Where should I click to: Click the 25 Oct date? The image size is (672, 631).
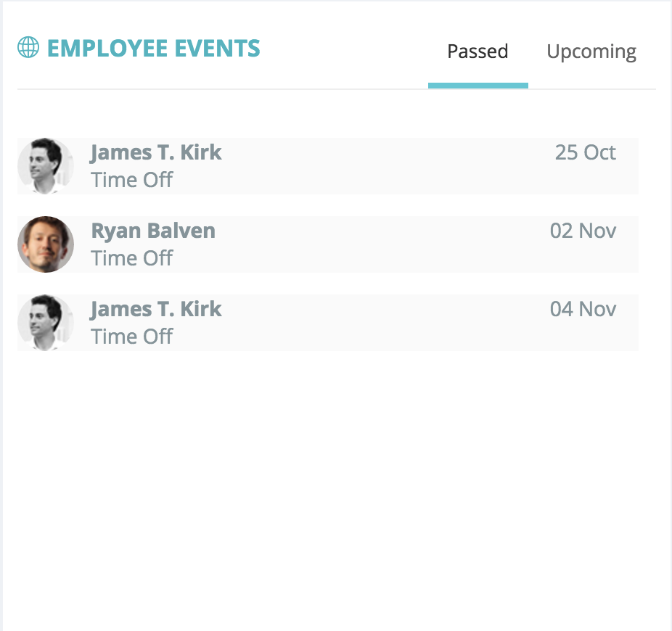click(x=585, y=152)
